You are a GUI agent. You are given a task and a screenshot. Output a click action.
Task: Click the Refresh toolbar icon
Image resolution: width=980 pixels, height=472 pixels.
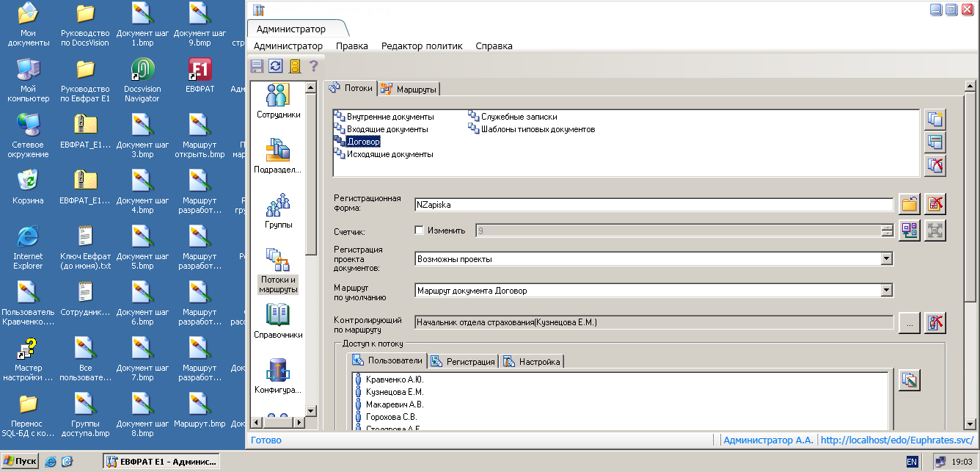pos(275,66)
